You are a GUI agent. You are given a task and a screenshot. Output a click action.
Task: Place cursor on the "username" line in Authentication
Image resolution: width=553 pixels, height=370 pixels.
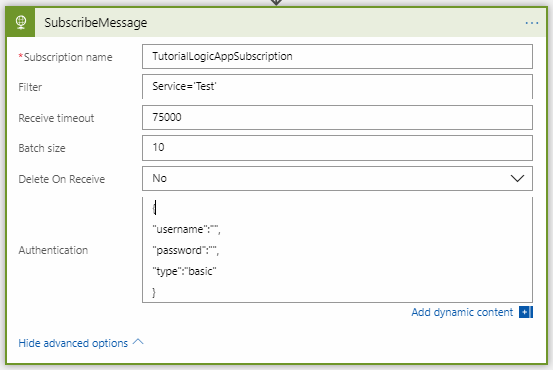click(186, 229)
